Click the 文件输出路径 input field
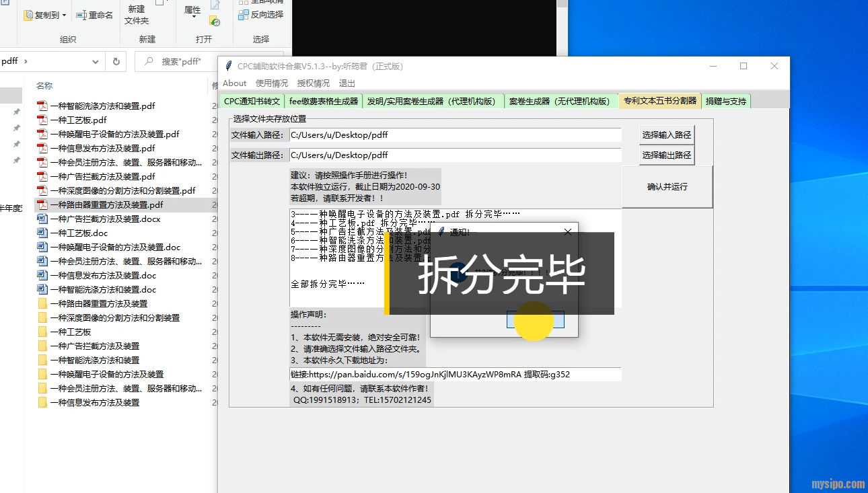 455,155
